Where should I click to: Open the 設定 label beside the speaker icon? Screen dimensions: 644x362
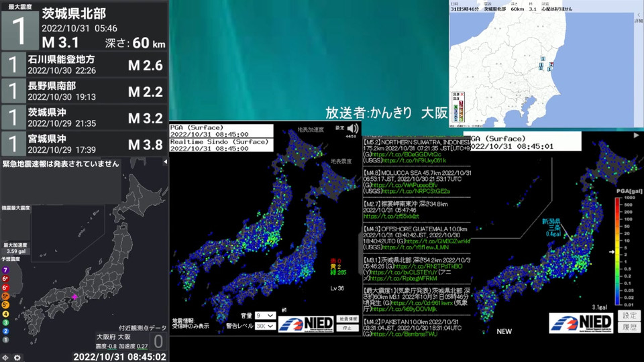pyautogui.click(x=339, y=128)
